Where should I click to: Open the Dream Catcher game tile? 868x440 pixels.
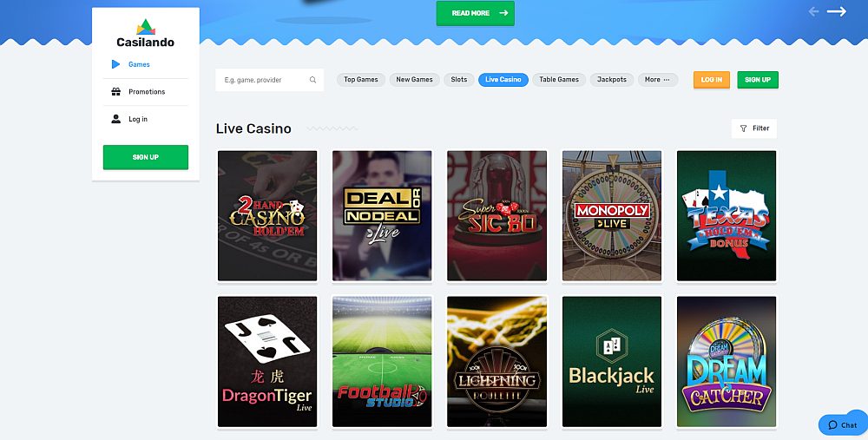(x=727, y=361)
